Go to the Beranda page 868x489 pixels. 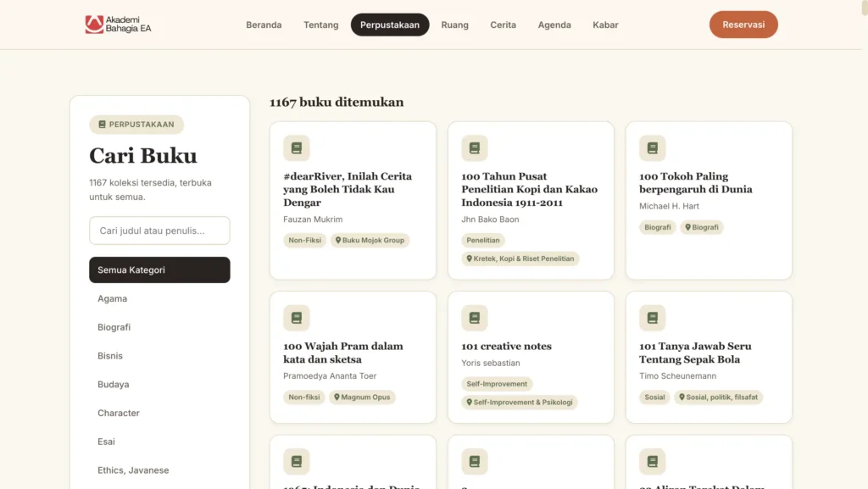tap(264, 25)
